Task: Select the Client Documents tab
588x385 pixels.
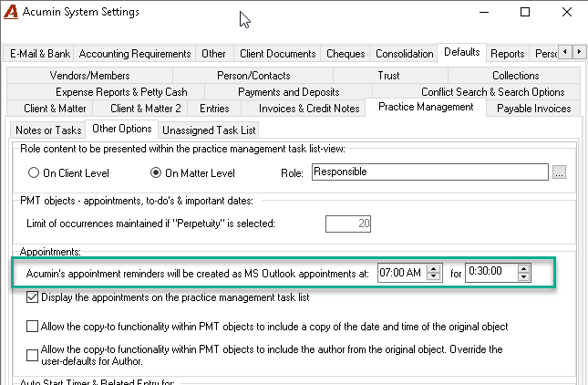Action: (x=277, y=54)
